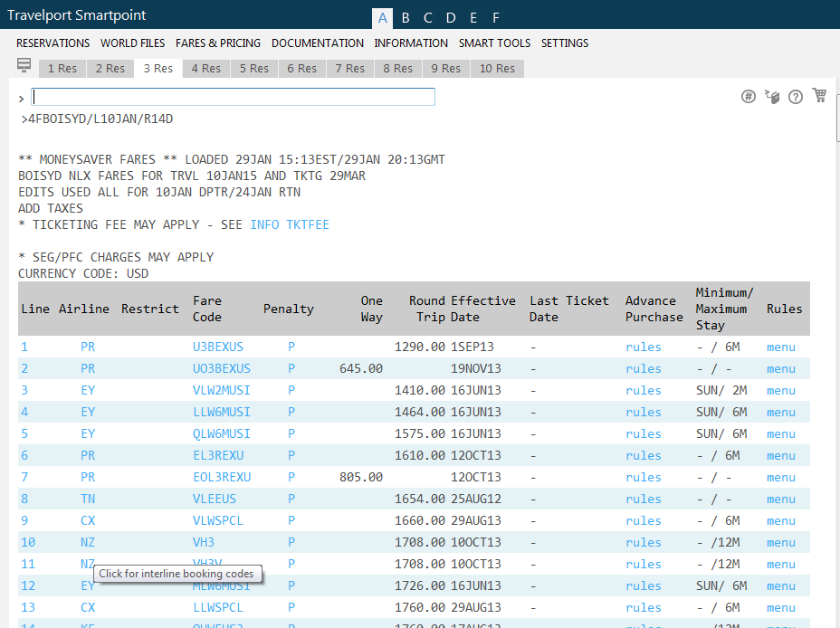
Task: Select the 4 Res tab
Action: pyautogui.click(x=206, y=69)
